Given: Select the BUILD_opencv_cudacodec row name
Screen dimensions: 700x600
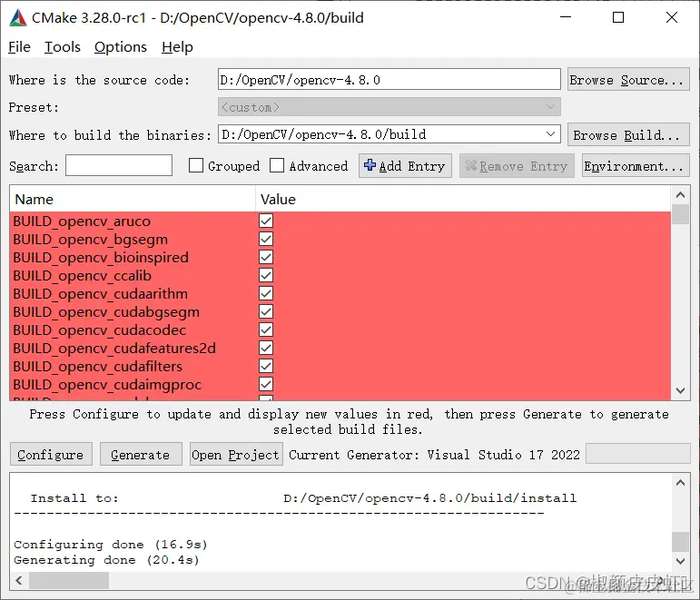Looking at the screenshot, I should point(100,330).
